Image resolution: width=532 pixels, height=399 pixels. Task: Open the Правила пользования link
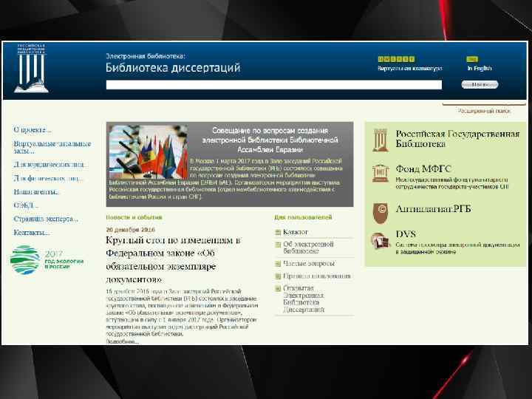pyautogui.click(x=317, y=276)
